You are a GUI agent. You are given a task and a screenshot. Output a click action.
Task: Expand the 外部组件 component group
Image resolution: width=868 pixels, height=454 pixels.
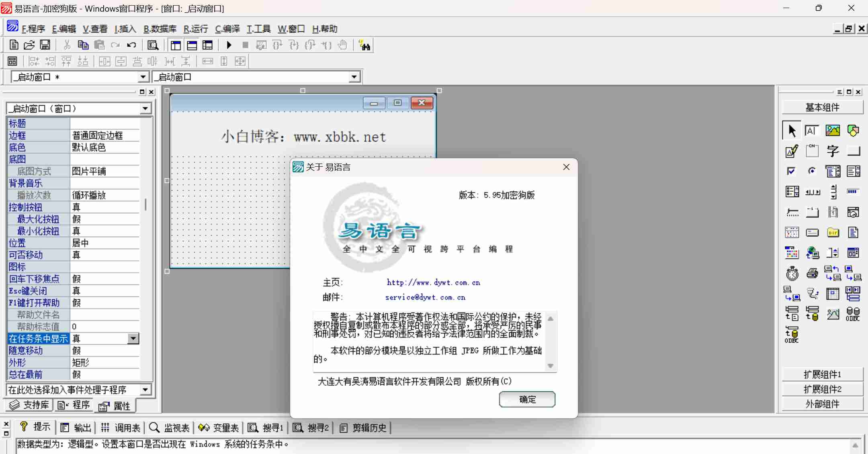point(822,404)
